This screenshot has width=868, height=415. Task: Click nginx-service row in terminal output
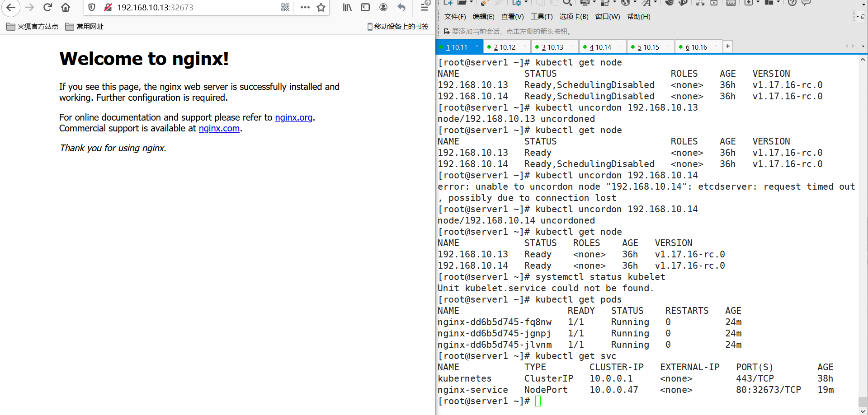tap(636, 390)
